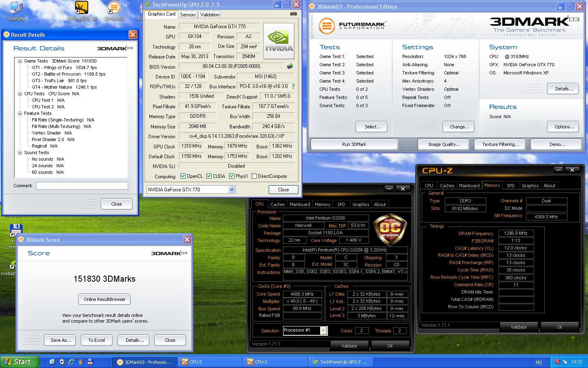Click the Gigabyte OC badge in CPU-Z
The width and height of the screenshot is (588, 368).
tap(390, 229)
